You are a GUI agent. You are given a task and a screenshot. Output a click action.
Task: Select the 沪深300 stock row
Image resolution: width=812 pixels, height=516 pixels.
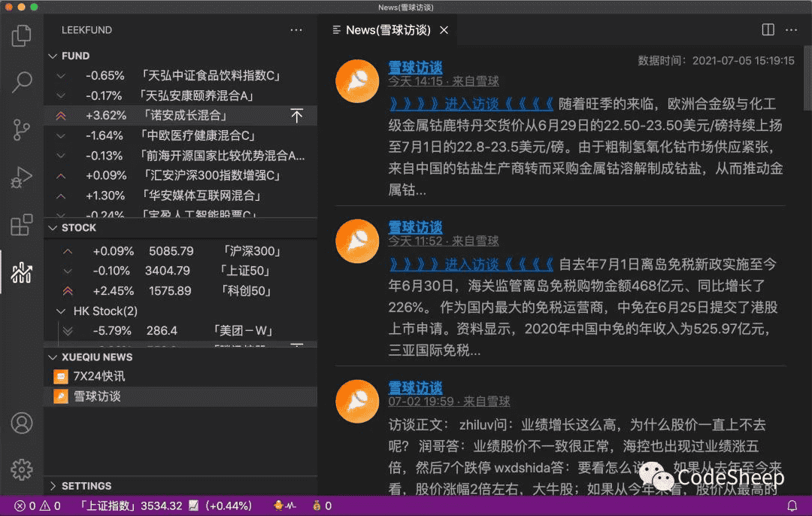click(x=180, y=251)
